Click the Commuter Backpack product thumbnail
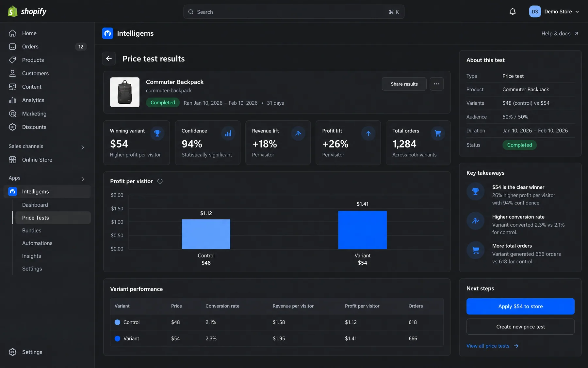The width and height of the screenshot is (588, 368). 125,92
